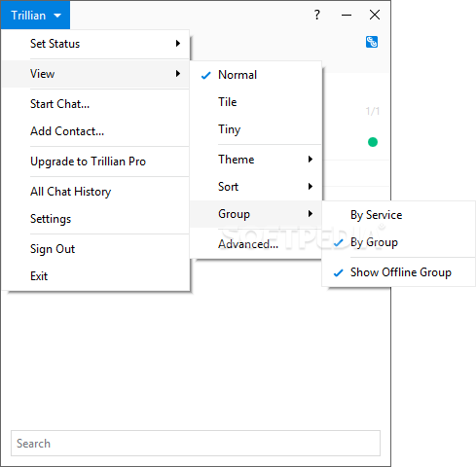
Task: Expand the Sort submenu
Action: (x=256, y=187)
